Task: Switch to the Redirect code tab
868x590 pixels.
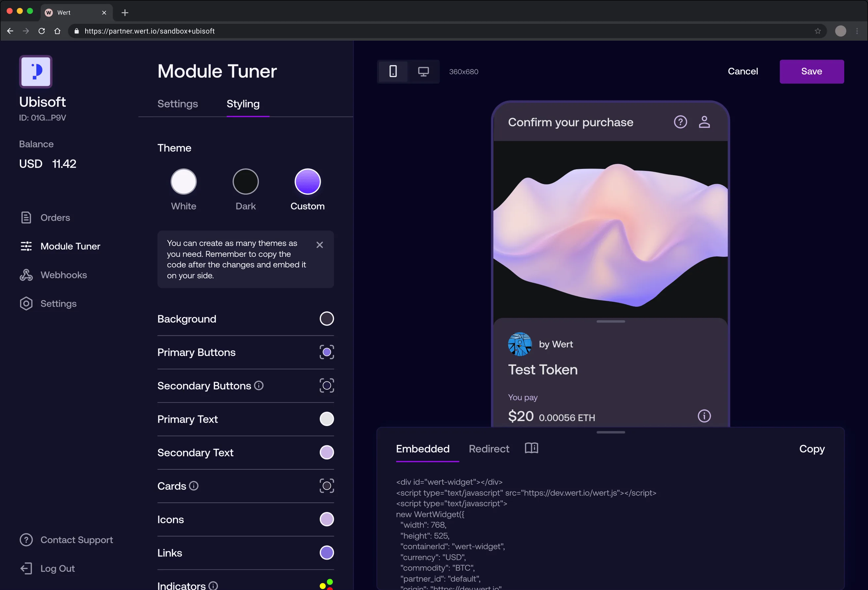Action: 488,449
